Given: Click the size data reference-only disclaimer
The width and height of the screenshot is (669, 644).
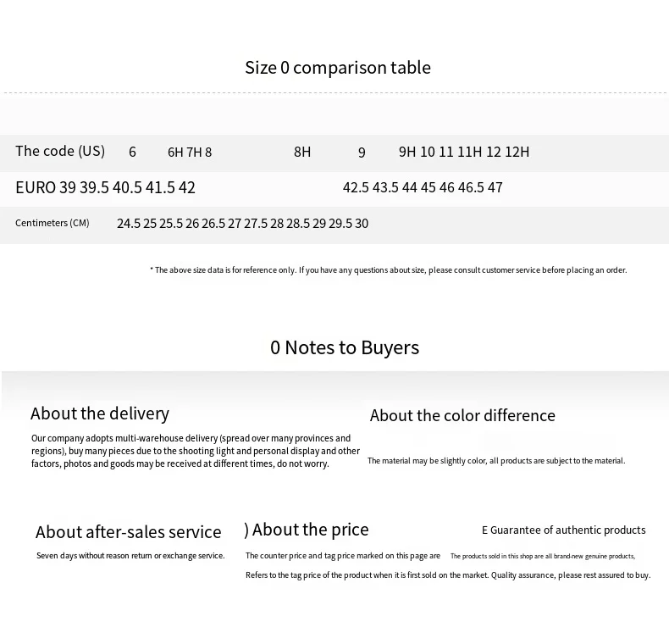Looking at the screenshot, I should pos(388,270).
